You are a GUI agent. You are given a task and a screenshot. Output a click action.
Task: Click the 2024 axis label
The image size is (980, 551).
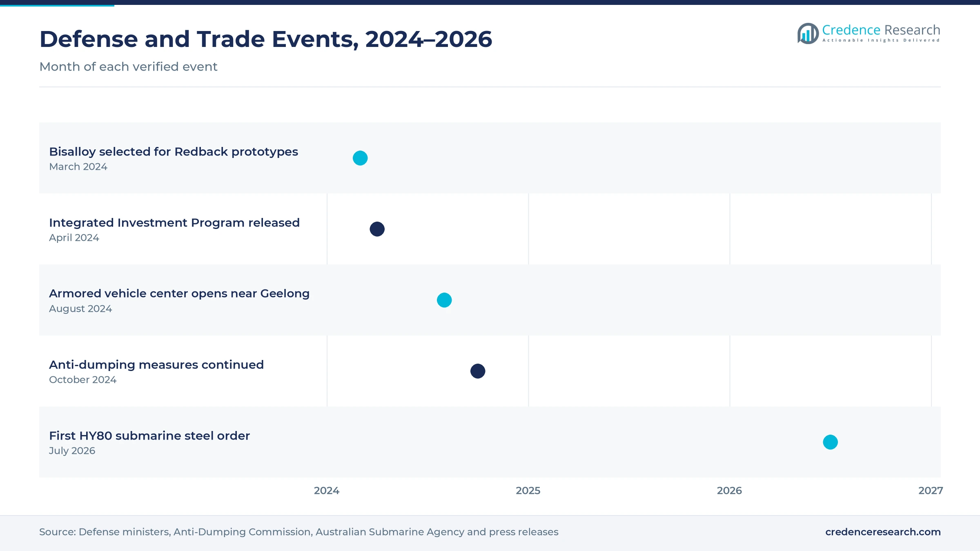pyautogui.click(x=327, y=491)
